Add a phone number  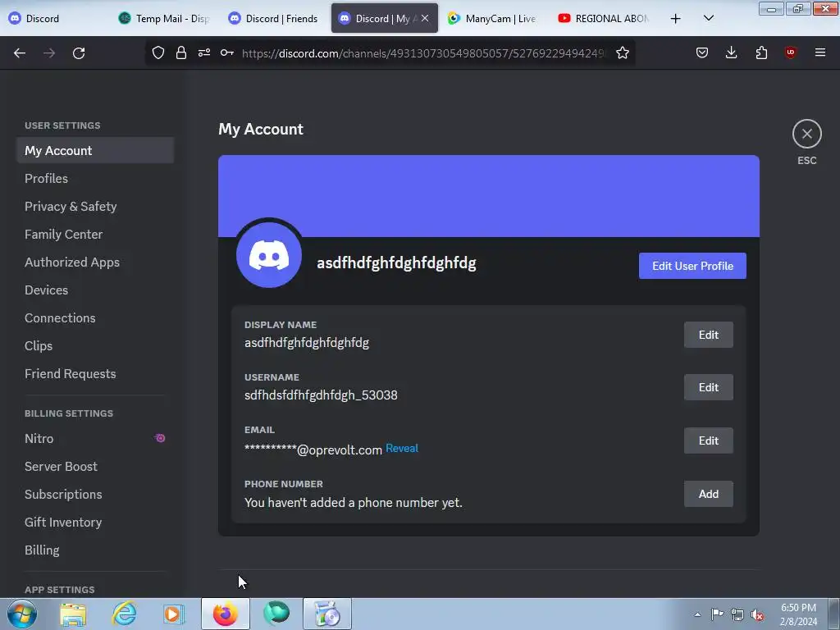click(x=708, y=494)
